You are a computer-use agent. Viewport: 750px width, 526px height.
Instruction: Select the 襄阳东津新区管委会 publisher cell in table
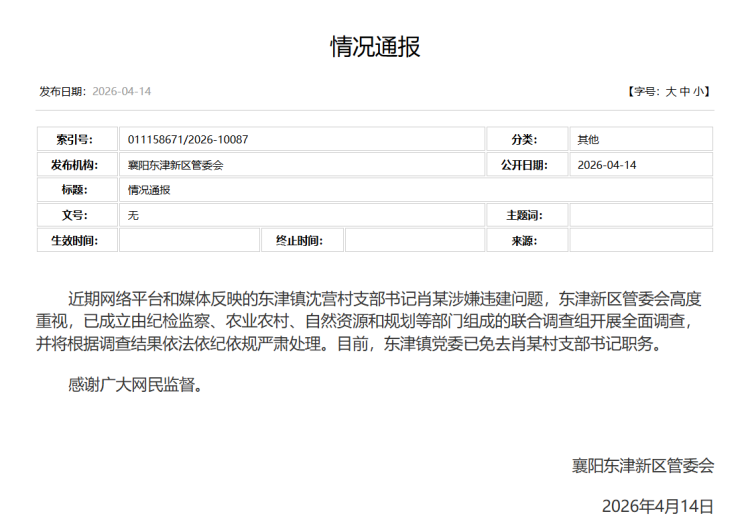point(176,165)
